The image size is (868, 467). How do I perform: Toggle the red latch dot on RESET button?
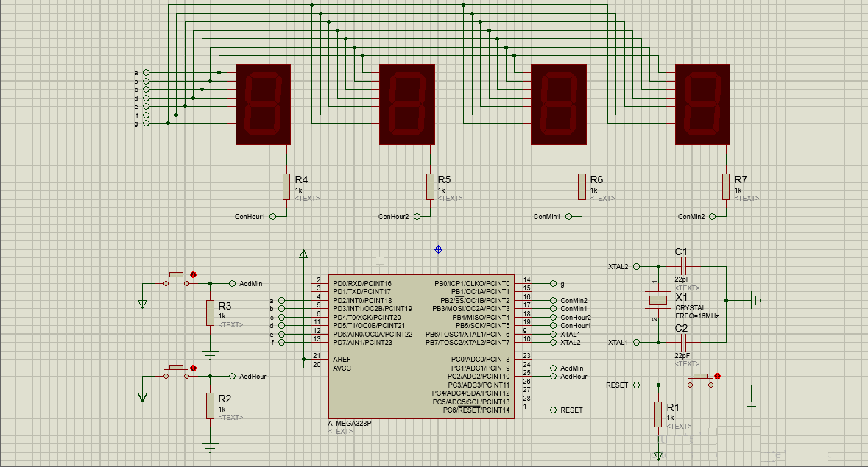pos(717,377)
